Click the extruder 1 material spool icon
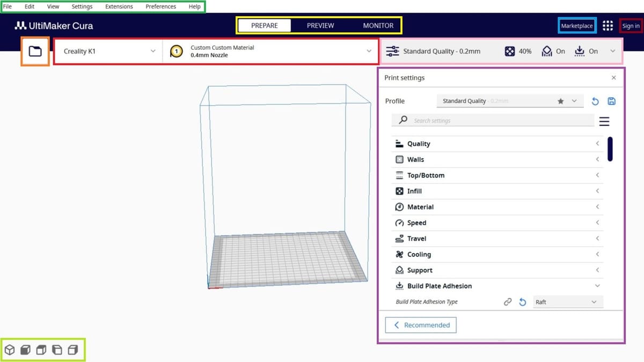Image resolution: width=644 pixels, height=362 pixels. pos(176,51)
